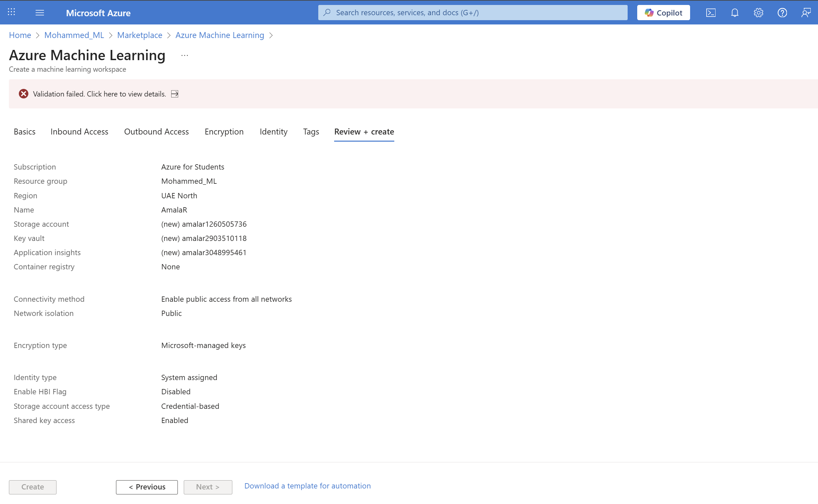Click the Previous button
This screenshot has height=504, width=818.
point(147,487)
